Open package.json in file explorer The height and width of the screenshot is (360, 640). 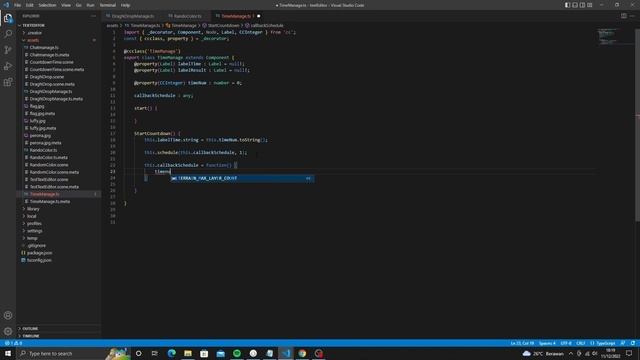(x=59, y=253)
